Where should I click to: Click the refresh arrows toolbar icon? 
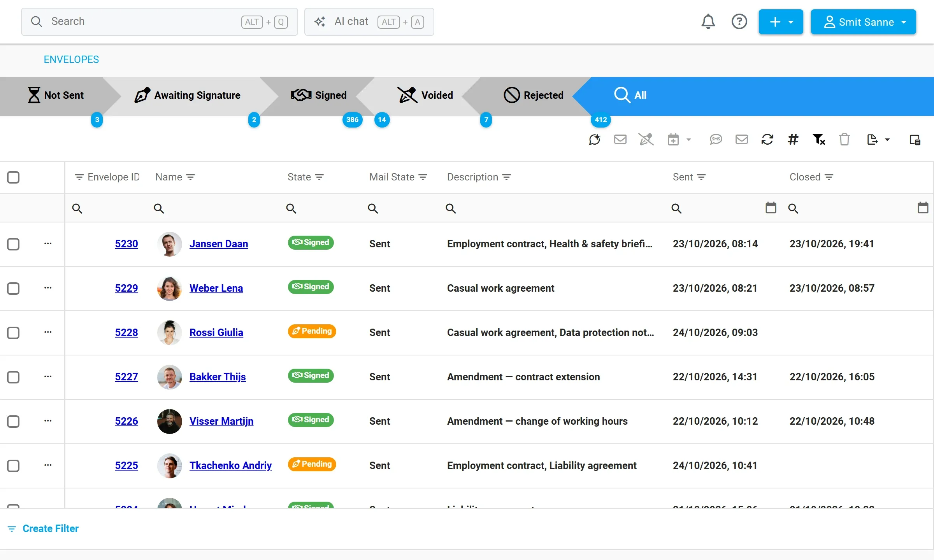(767, 139)
